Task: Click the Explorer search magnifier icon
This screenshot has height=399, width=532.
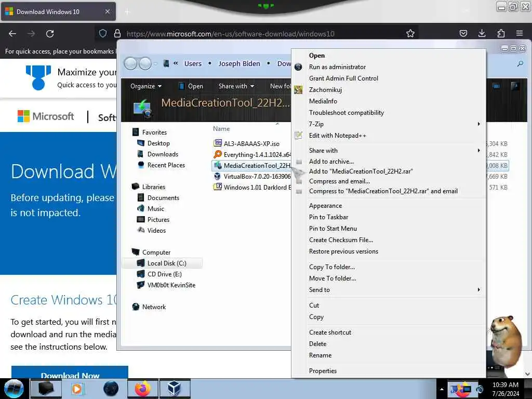Action: 520,63
